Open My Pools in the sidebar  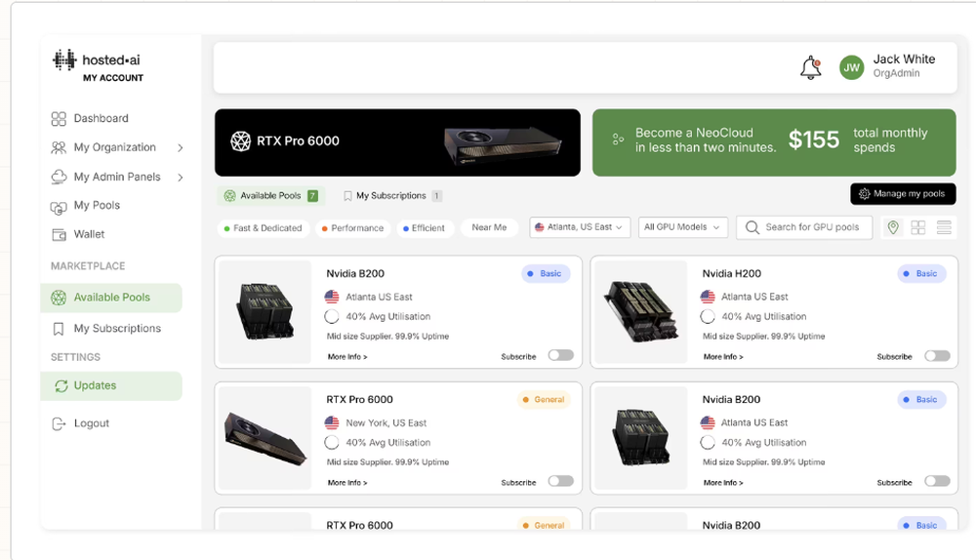[x=97, y=205]
